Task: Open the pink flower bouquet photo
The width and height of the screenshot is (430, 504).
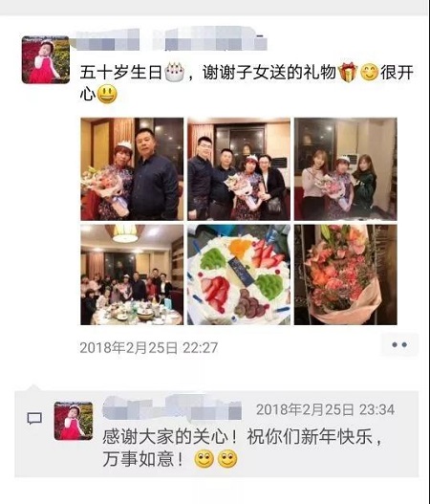Action: click(346, 274)
